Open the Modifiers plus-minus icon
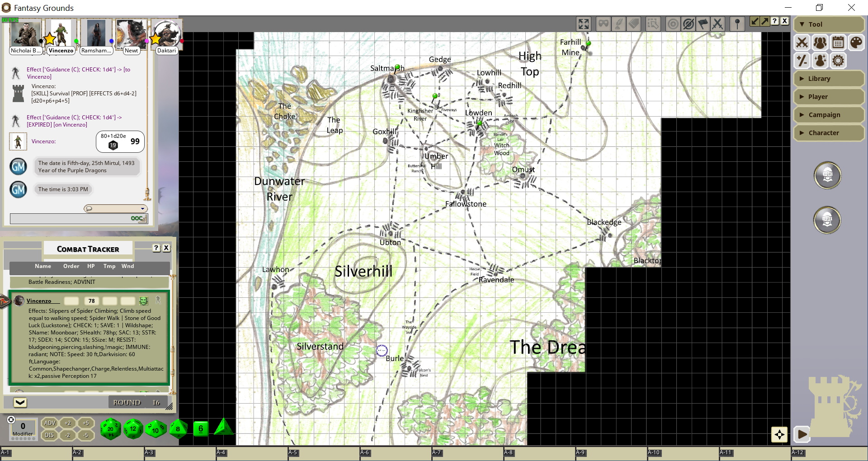 tap(802, 61)
